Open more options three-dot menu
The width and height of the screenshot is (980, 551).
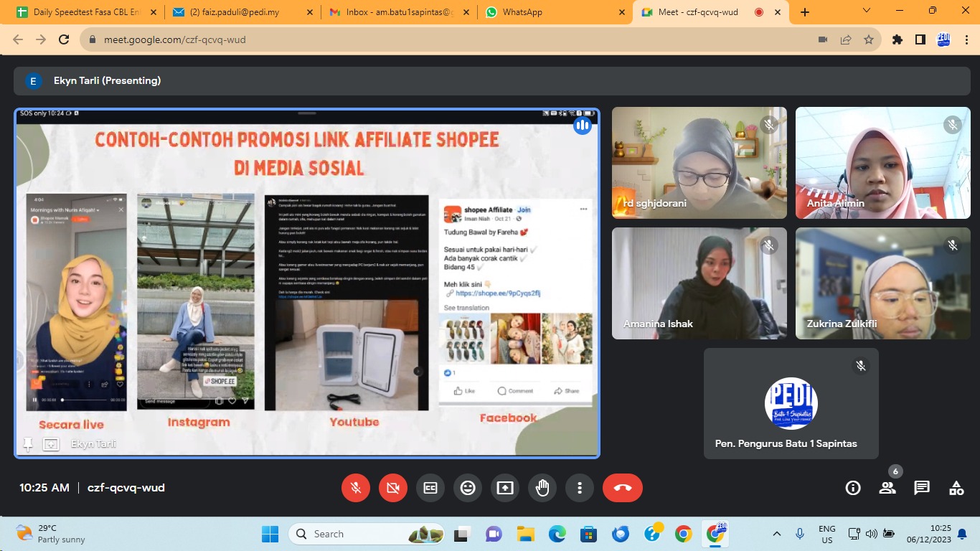pyautogui.click(x=580, y=488)
